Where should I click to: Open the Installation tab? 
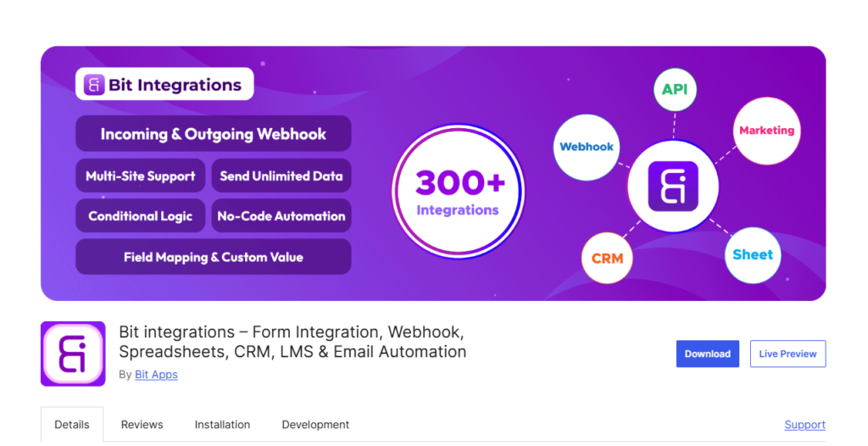223,425
